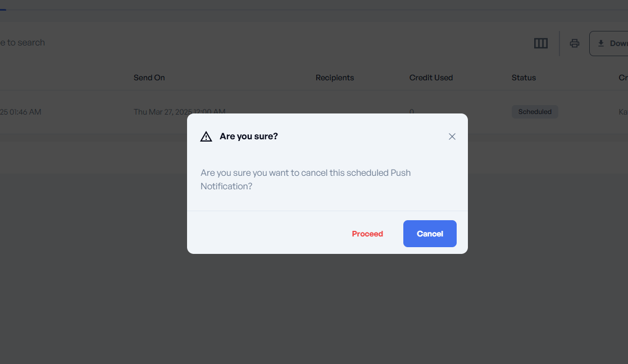Click the orange creator name in the row

(x=623, y=112)
